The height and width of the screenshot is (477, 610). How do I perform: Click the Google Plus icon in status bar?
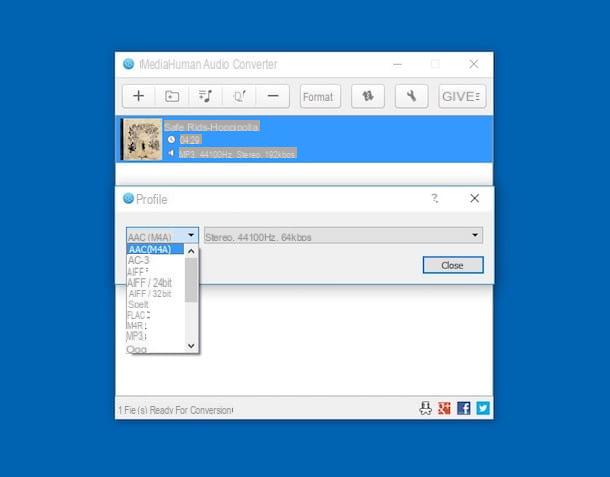pyautogui.click(x=444, y=408)
